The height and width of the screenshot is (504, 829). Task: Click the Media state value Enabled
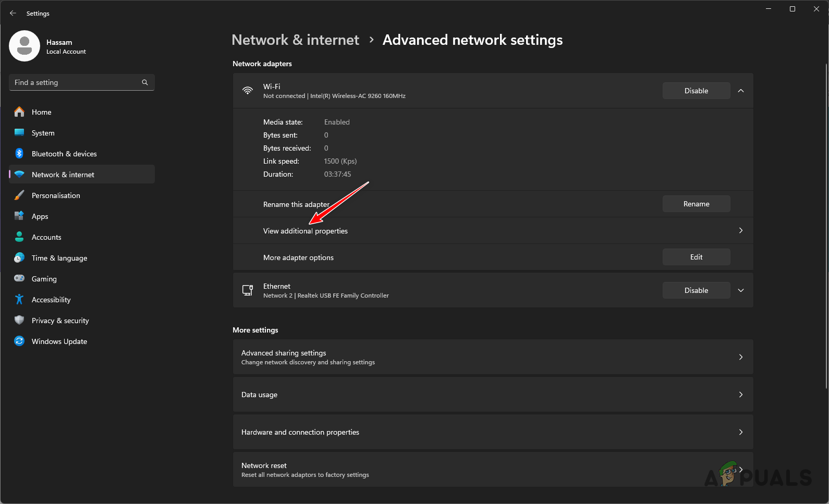[x=337, y=122]
